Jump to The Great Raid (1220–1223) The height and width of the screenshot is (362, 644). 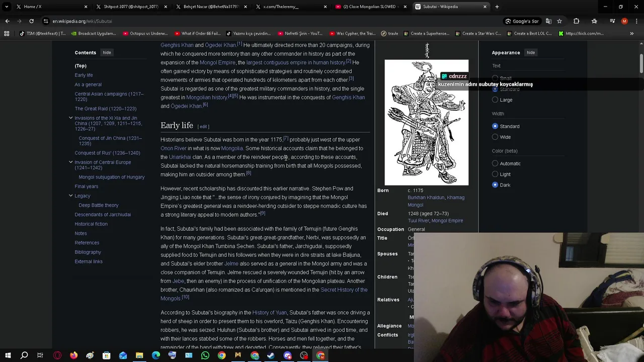[x=105, y=109]
